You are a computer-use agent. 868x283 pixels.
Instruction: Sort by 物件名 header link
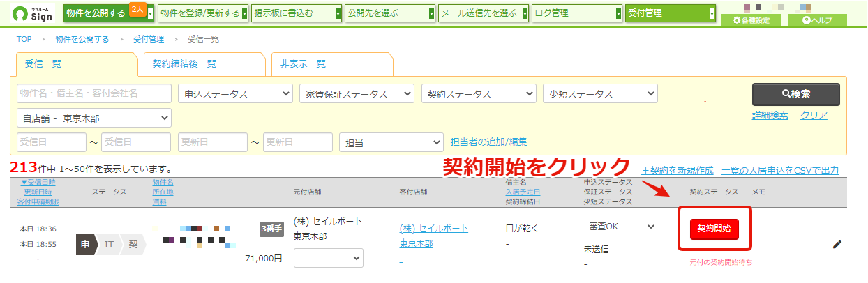click(163, 182)
